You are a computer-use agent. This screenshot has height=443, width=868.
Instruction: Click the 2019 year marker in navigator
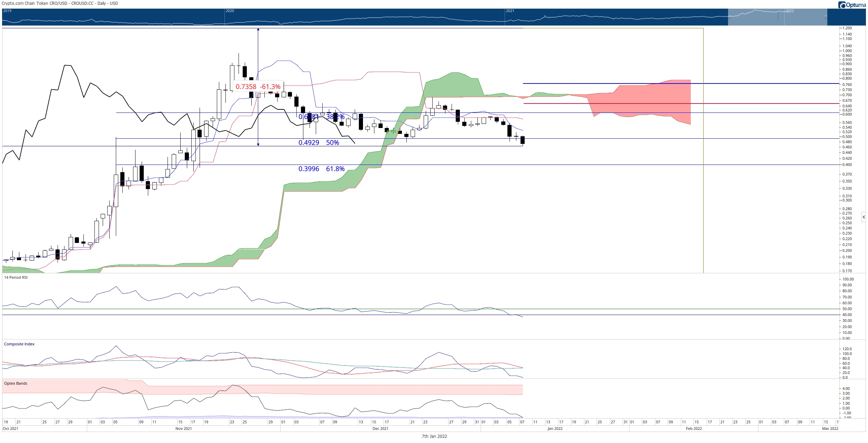coord(7,11)
